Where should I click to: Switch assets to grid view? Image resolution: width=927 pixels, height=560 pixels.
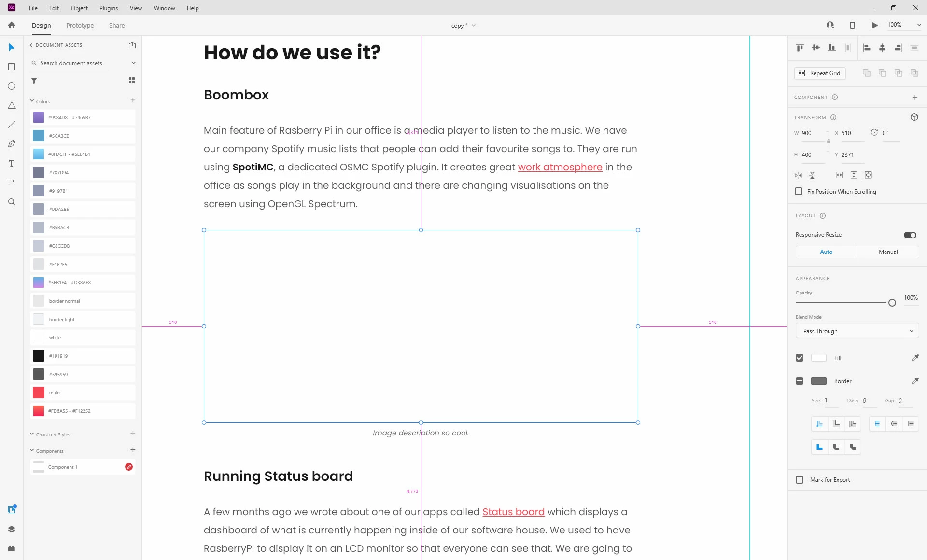132,81
